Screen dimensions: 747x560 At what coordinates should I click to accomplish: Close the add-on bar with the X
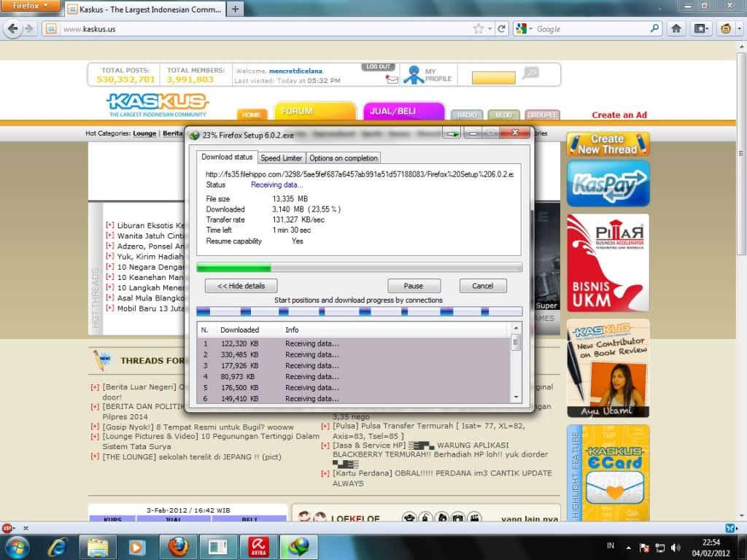click(26, 528)
